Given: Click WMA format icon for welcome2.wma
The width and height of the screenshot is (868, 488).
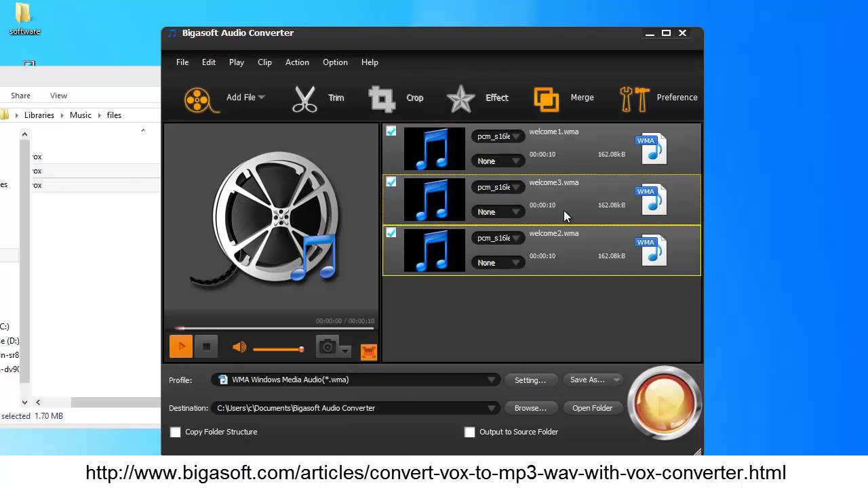Looking at the screenshot, I should 652,250.
